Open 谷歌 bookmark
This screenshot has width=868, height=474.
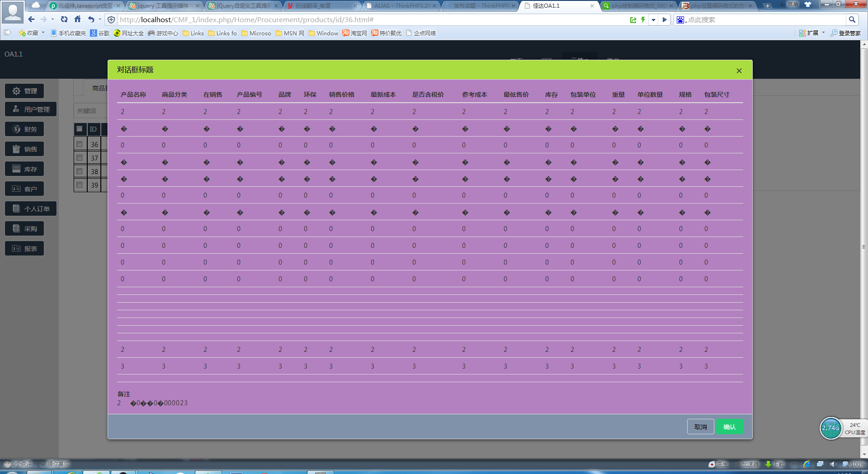point(100,33)
